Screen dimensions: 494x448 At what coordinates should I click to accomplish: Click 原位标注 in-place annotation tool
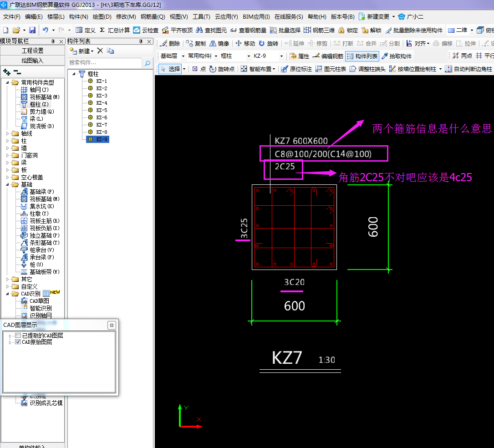tap(296, 69)
